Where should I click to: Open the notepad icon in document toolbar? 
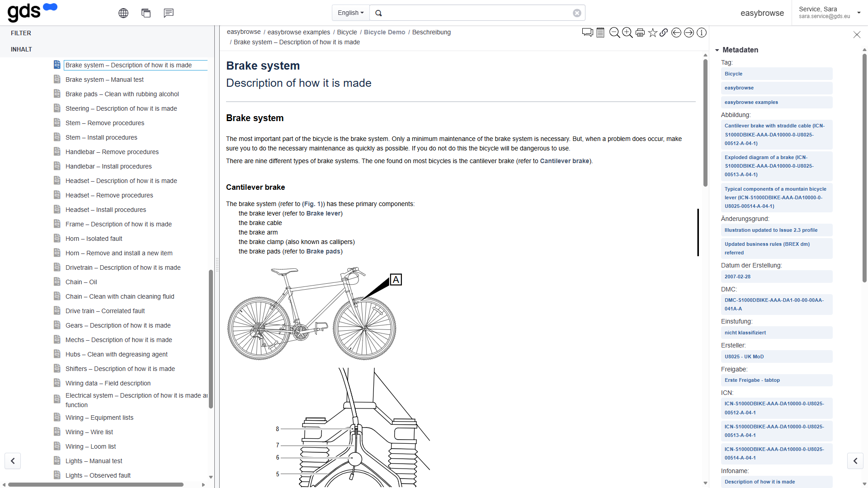click(x=600, y=33)
